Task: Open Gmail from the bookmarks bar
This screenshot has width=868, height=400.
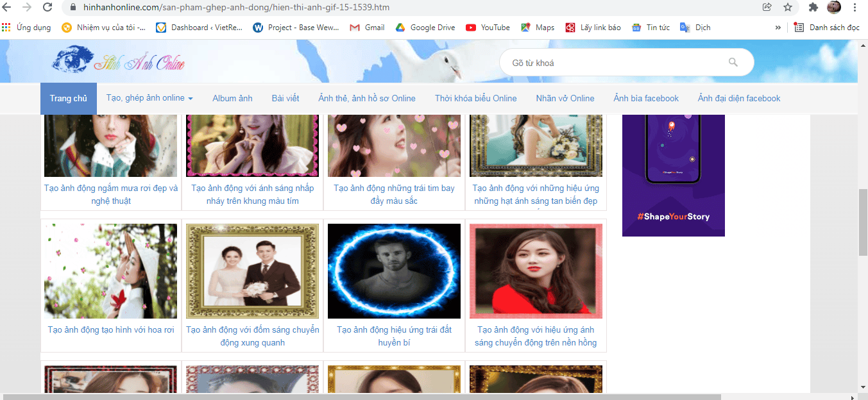Action: pyautogui.click(x=366, y=27)
